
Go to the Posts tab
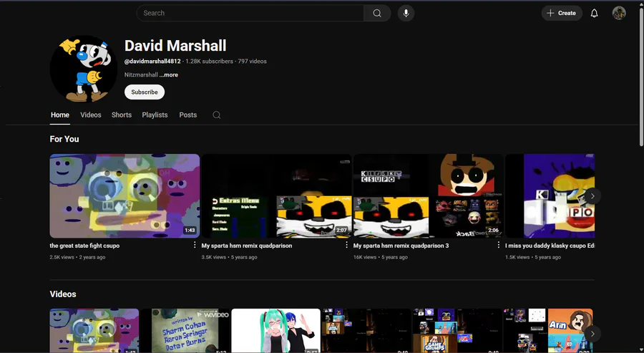[188, 115]
